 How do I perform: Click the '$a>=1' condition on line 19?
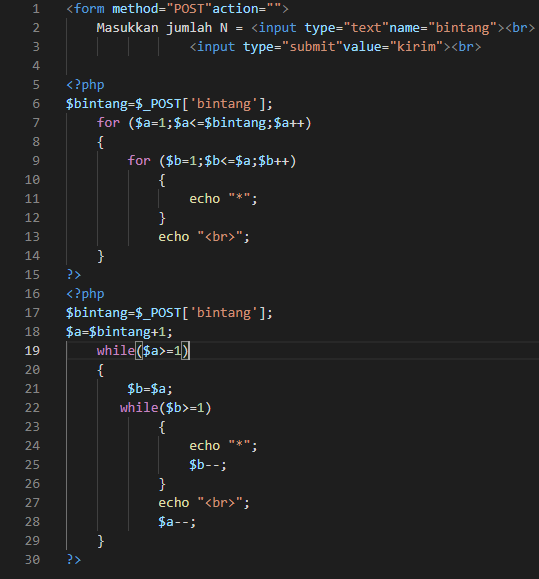pos(162,351)
